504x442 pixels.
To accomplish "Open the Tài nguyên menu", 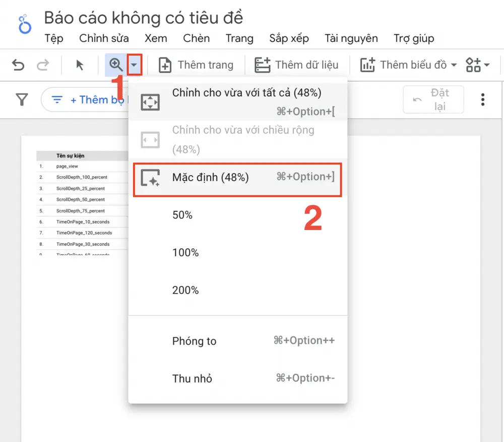I will coord(351,38).
